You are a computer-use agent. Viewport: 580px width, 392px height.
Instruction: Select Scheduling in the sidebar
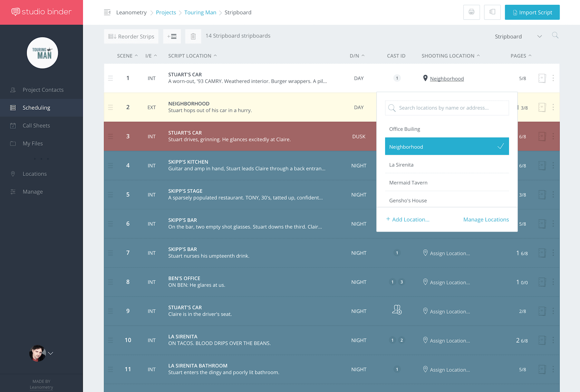point(41,108)
